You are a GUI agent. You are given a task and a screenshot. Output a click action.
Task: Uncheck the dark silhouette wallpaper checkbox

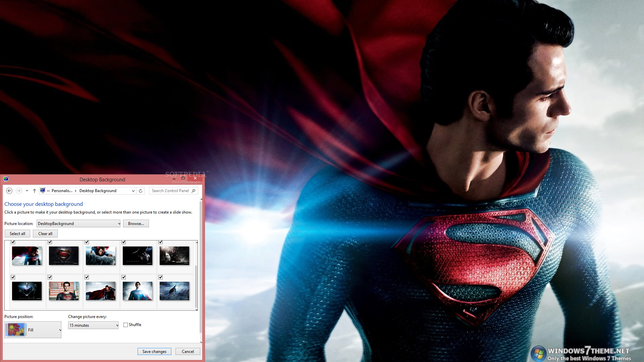pos(124,242)
